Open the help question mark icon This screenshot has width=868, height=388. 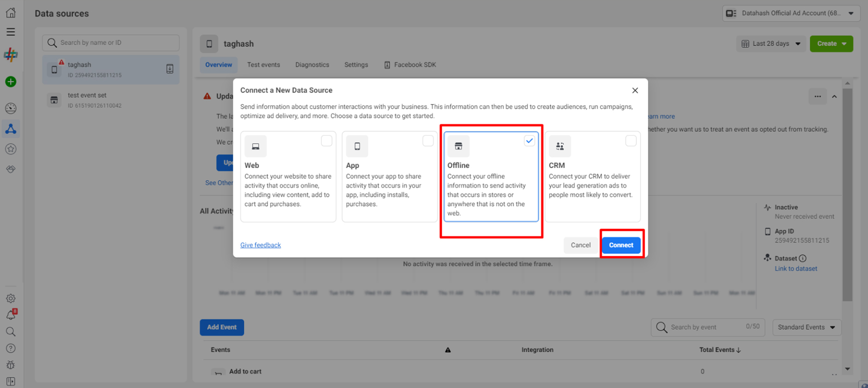coord(11,348)
